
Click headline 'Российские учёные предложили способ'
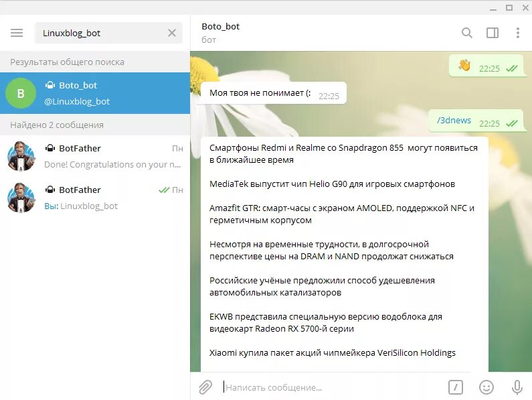322,286
